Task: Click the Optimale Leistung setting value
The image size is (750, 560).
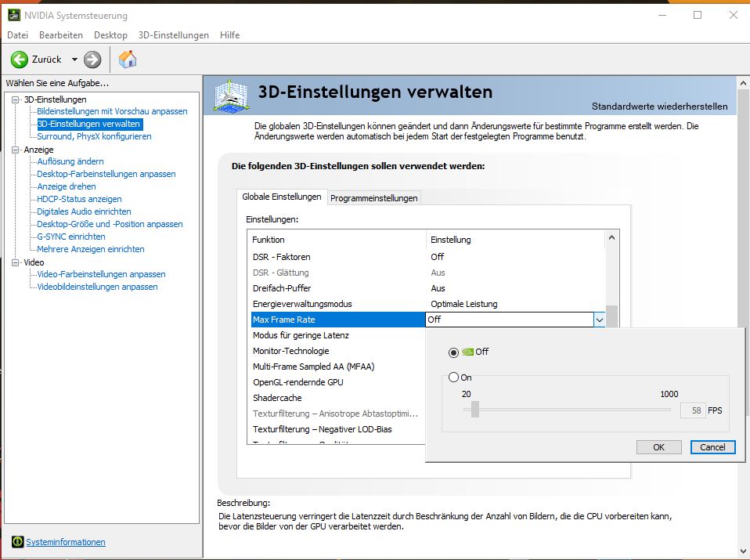Action: pos(464,304)
